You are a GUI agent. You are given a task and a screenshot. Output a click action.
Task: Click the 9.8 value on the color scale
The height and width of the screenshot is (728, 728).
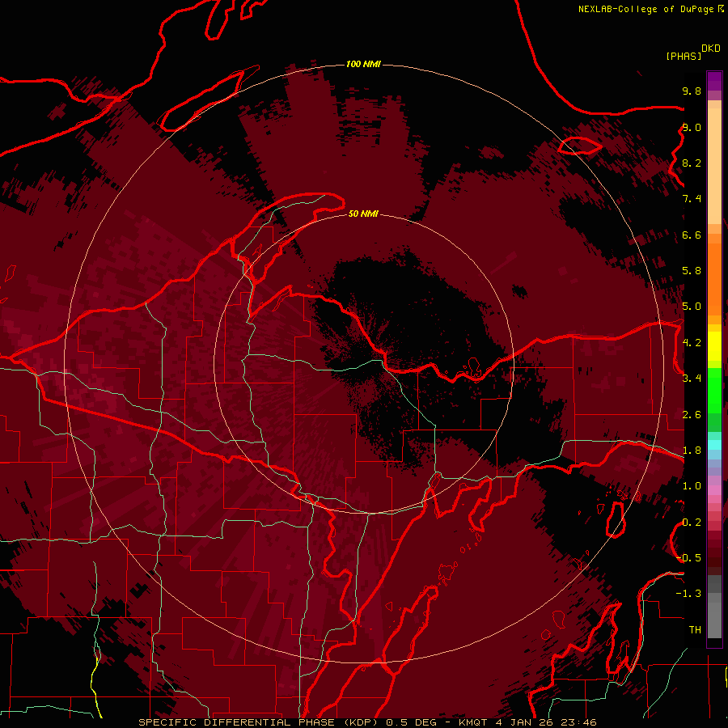[692, 91]
